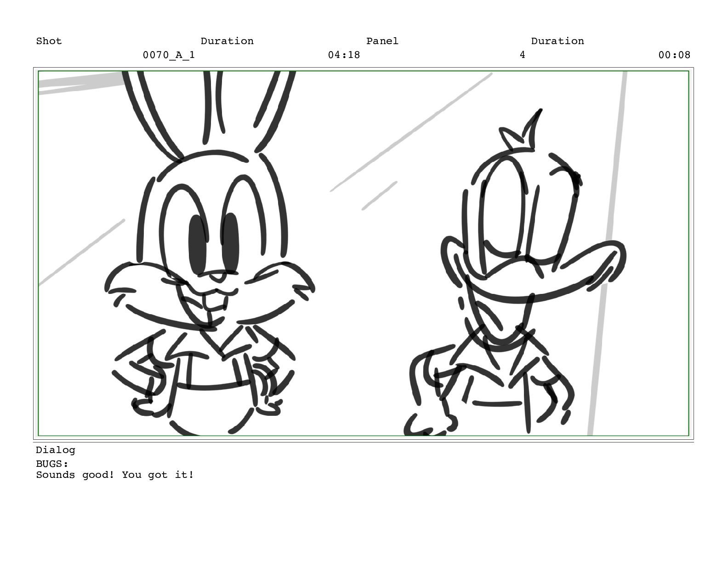Click the 'Shot' header label

(x=49, y=41)
